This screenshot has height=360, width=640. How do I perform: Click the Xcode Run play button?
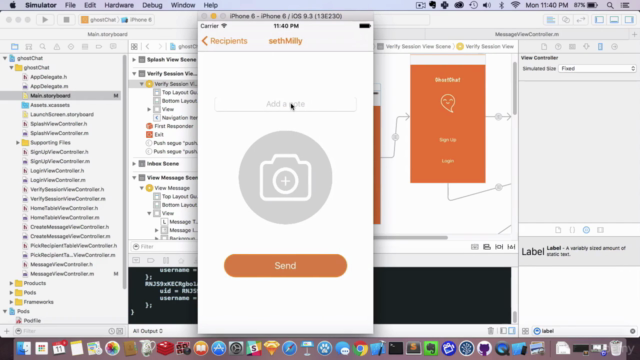pyautogui.click(x=45, y=20)
